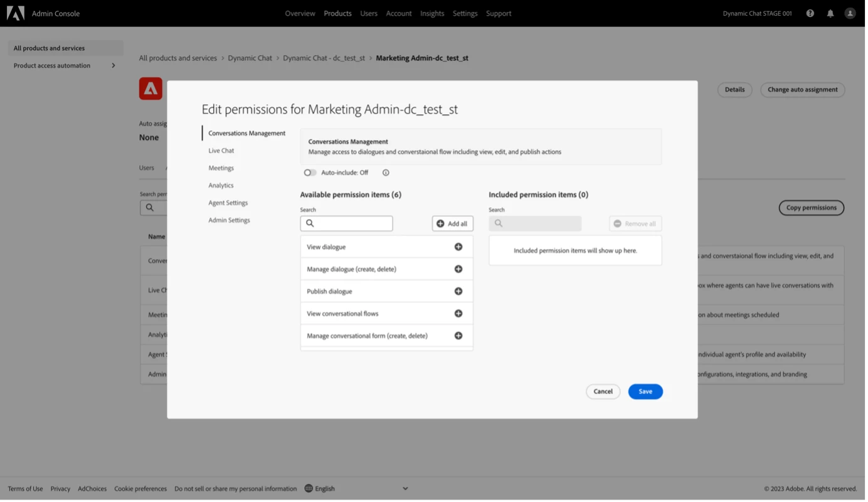Viewport: 868px width, 502px height.
Task: Open the Insights nav item
Action: [x=433, y=13]
